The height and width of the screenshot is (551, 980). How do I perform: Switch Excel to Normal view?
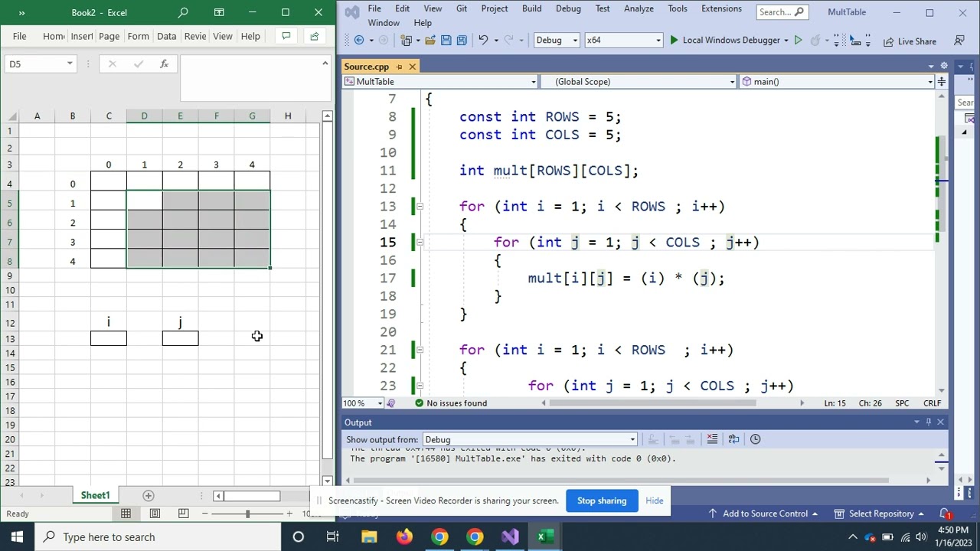coord(126,514)
